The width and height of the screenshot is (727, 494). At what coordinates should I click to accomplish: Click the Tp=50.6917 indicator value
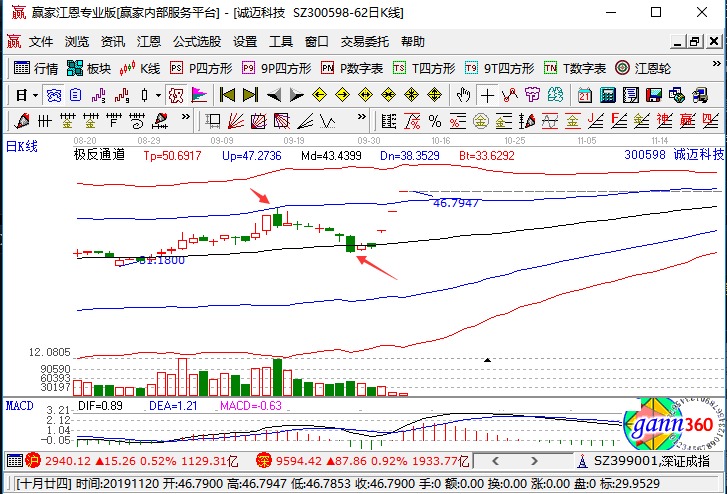[x=172, y=156]
